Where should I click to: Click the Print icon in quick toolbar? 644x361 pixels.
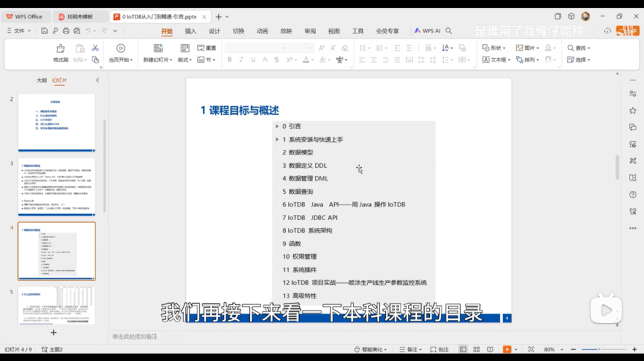point(66,31)
